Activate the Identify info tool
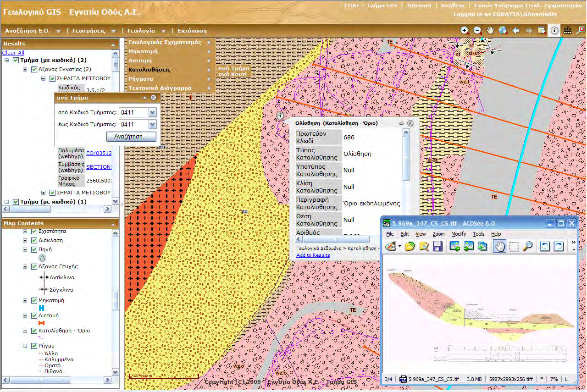Screen dimensions: 587x392 pos(554,30)
